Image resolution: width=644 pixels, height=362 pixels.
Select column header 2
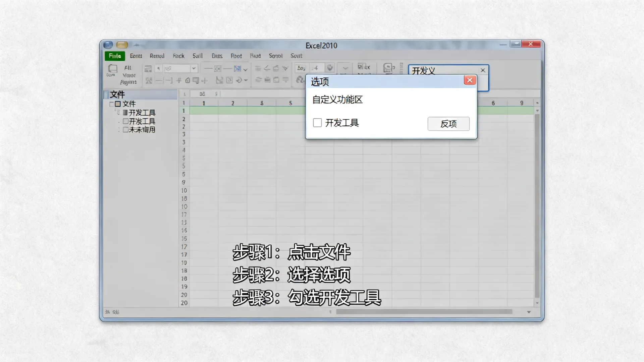(232, 103)
